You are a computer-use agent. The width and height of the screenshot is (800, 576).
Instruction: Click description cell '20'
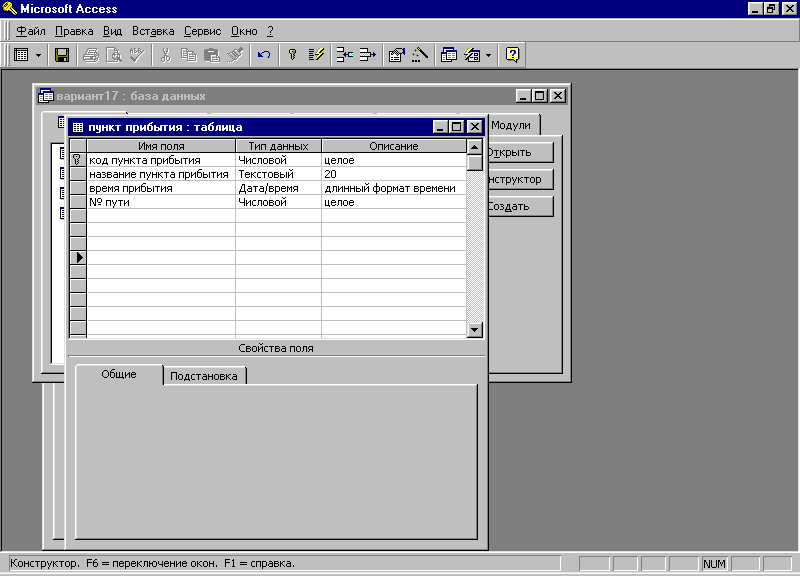pyautogui.click(x=394, y=174)
